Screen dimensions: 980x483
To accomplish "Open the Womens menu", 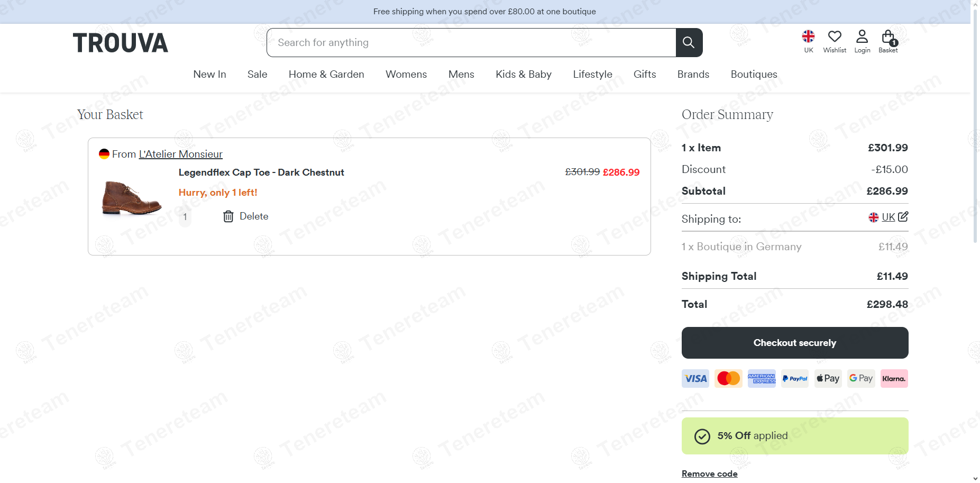I will (x=406, y=74).
